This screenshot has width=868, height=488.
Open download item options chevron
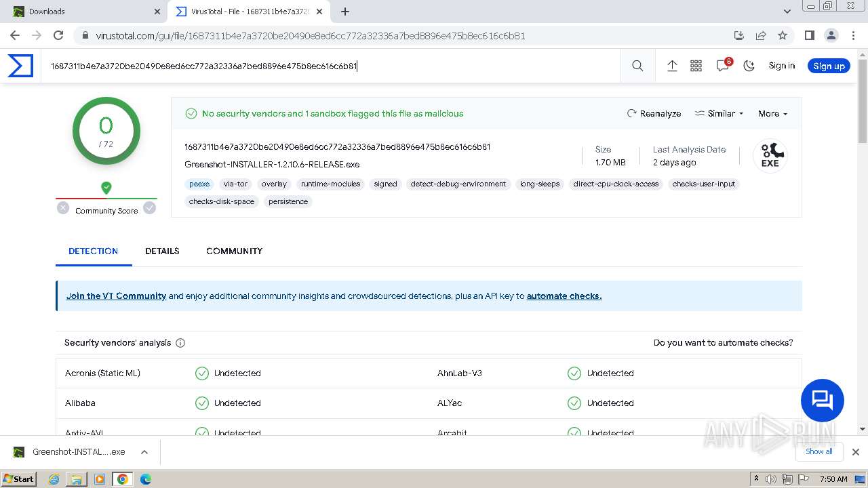click(x=144, y=452)
